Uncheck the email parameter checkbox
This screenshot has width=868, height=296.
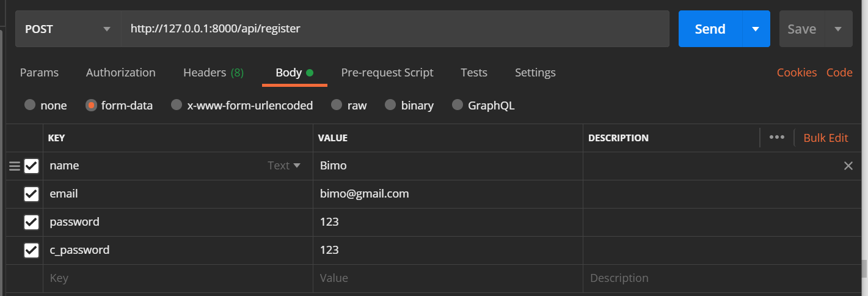coord(31,194)
